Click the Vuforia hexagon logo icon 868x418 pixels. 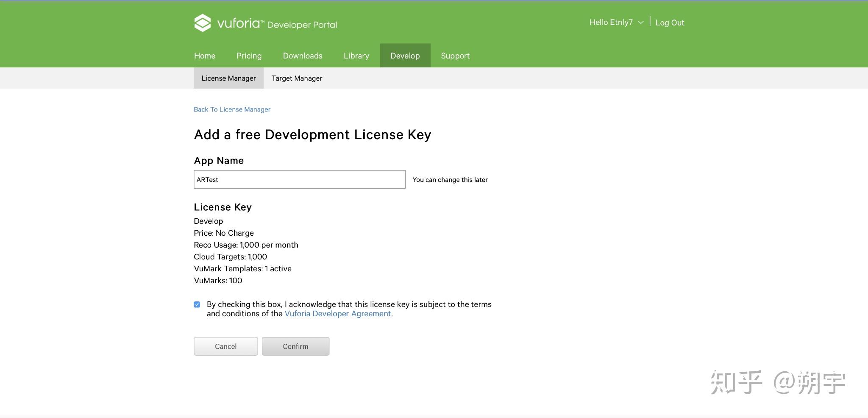tap(202, 23)
